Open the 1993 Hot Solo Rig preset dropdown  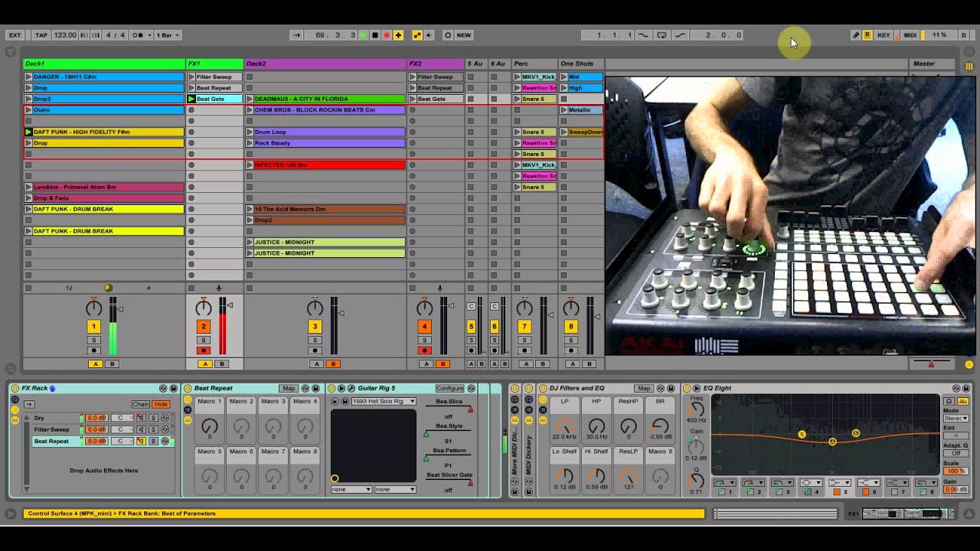[384, 401]
